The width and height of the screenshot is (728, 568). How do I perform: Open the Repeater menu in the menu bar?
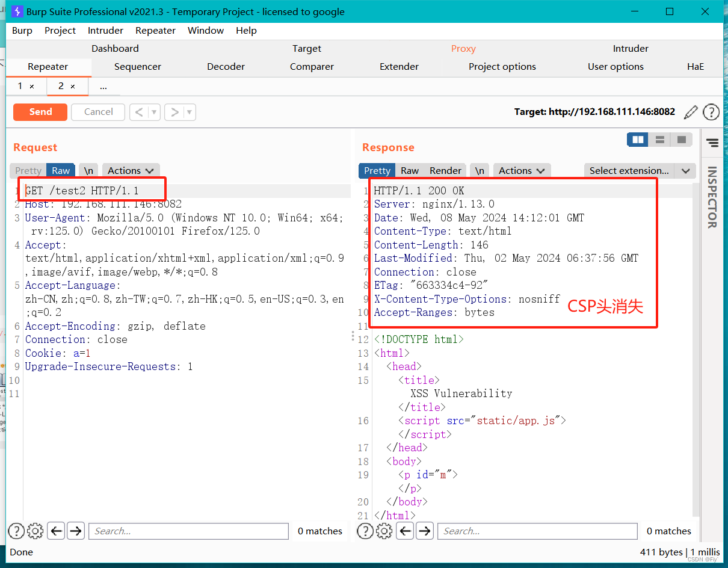(x=155, y=30)
